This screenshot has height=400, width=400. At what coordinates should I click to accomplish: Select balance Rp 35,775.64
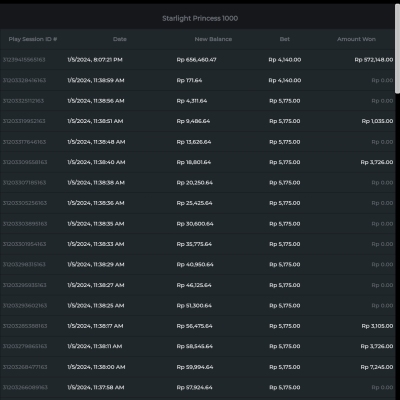[x=194, y=244]
